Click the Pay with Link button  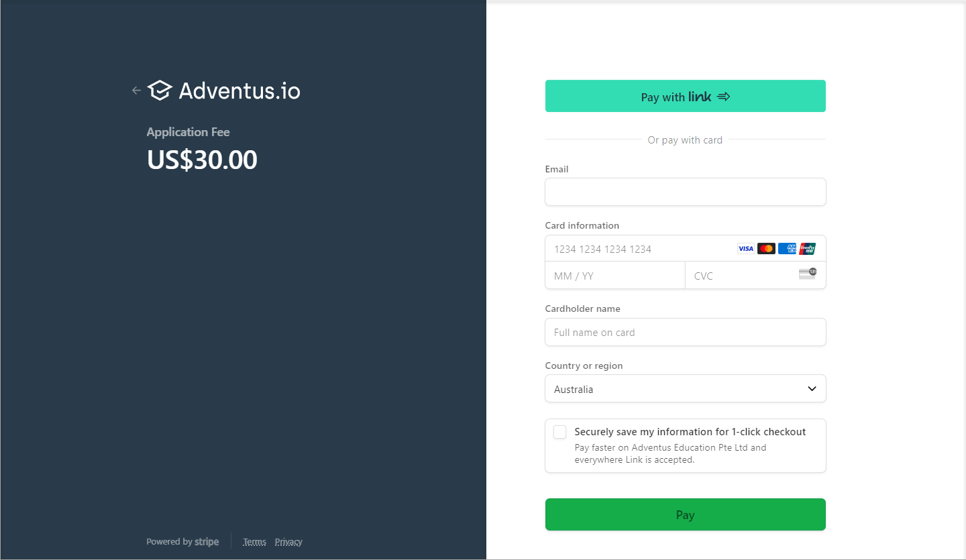(x=685, y=96)
